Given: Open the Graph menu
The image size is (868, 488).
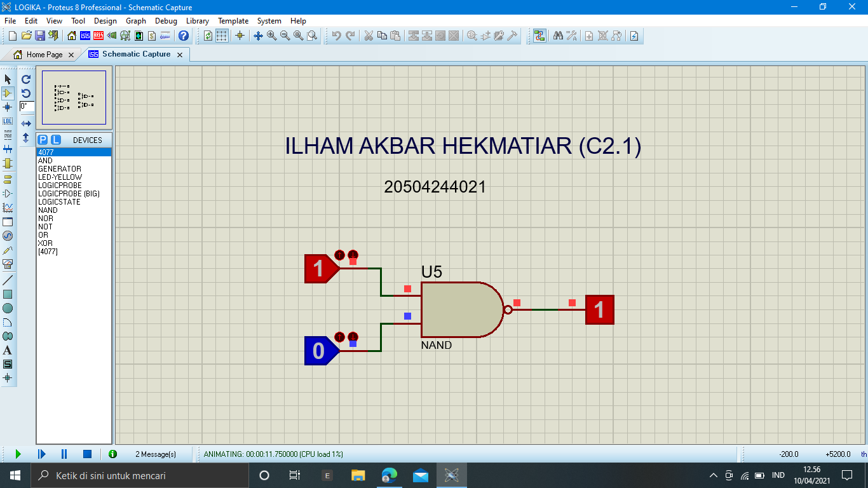Looking at the screenshot, I should tap(136, 20).
